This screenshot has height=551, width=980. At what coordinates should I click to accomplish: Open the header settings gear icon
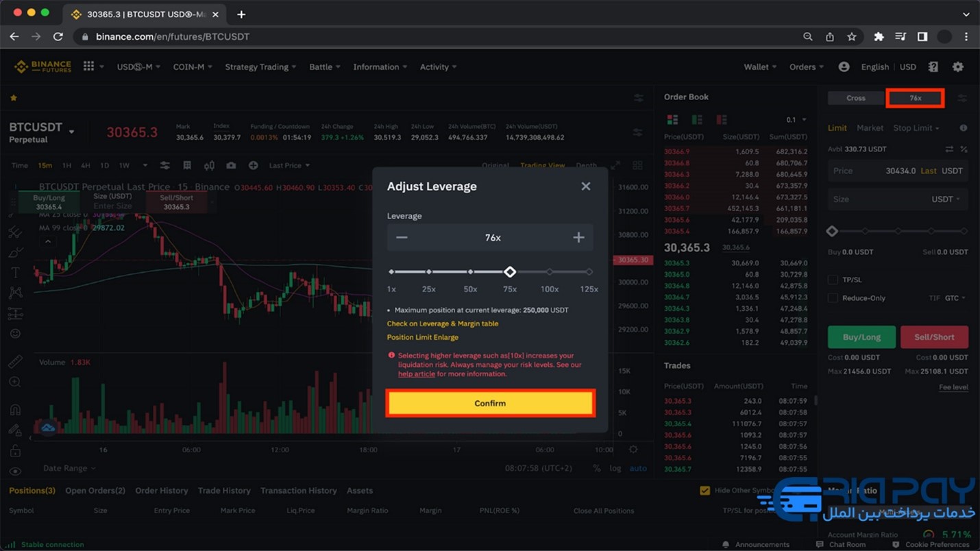tap(958, 66)
